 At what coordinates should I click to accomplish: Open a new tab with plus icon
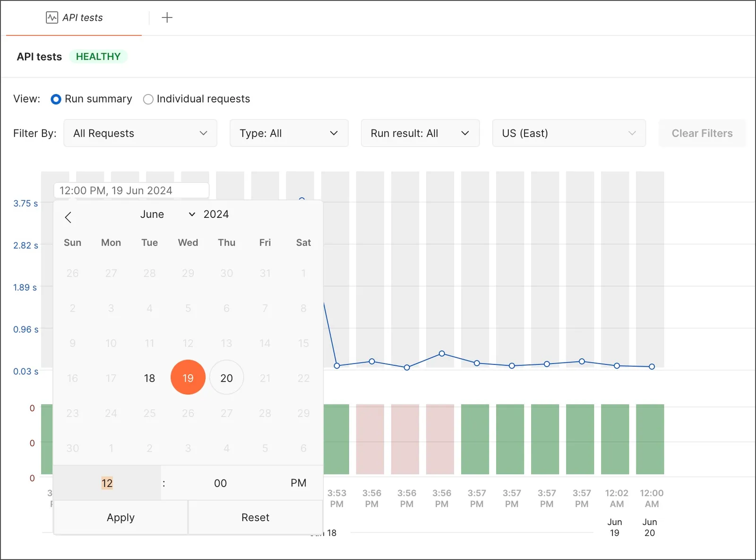[167, 18]
